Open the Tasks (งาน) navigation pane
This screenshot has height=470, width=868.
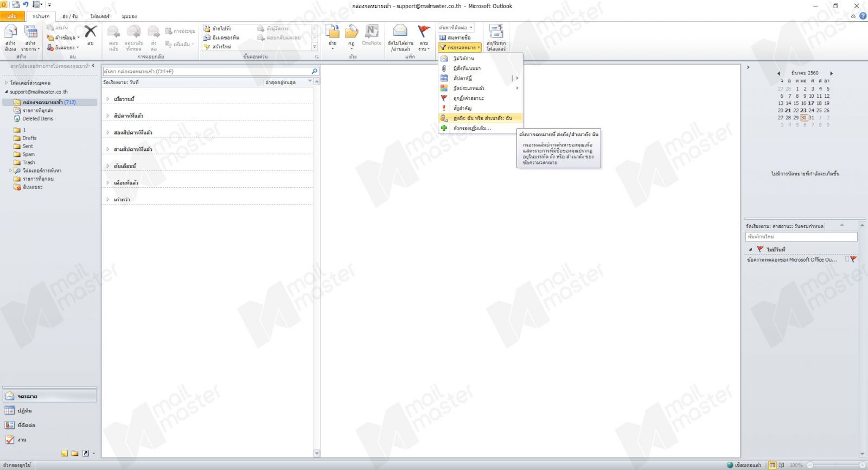point(50,440)
